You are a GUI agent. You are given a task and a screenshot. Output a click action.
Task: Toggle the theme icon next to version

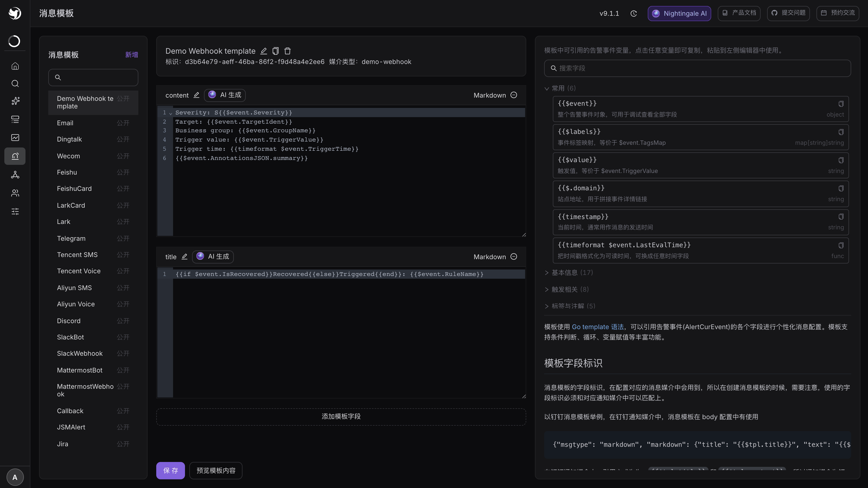pos(633,14)
